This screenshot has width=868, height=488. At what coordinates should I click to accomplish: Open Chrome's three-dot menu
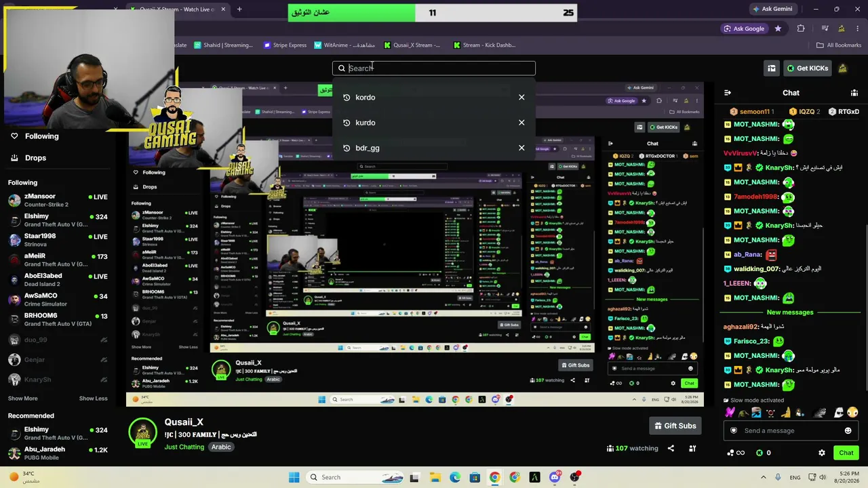click(858, 28)
